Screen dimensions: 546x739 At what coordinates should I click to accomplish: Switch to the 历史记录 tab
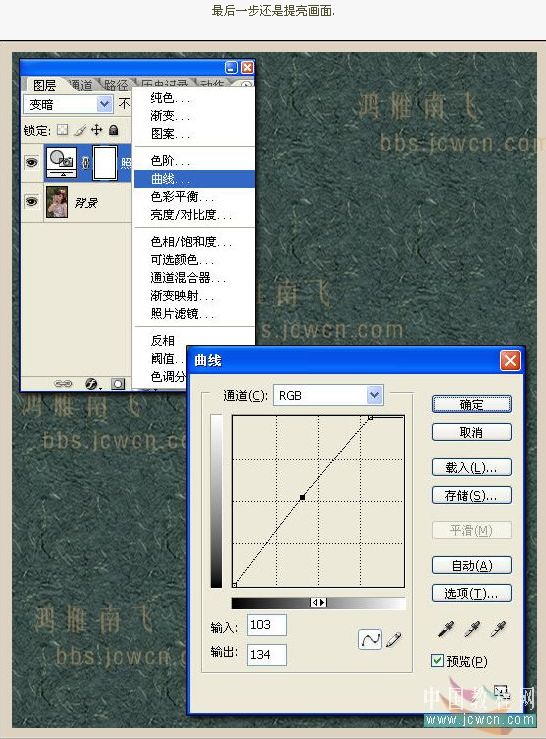pos(164,84)
